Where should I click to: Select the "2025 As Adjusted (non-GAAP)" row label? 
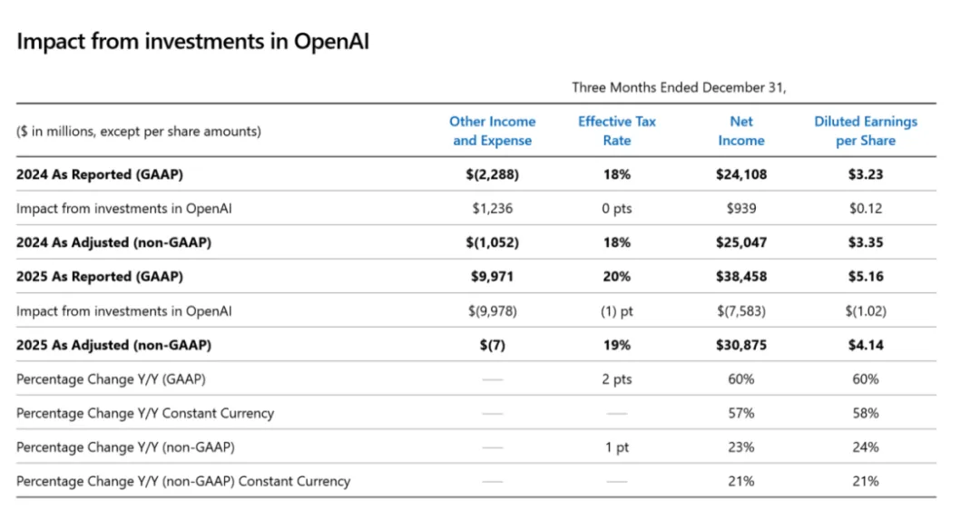point(119,345)
